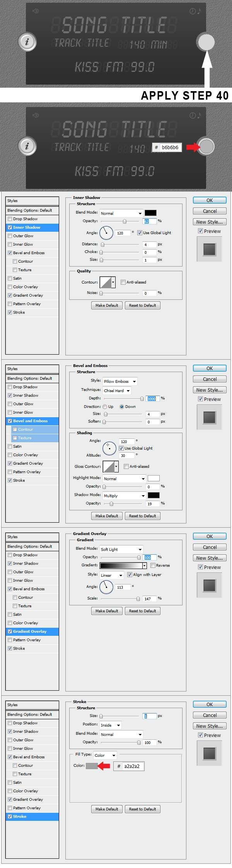Click the Depth field showing 1000

(x=153, y=399)
